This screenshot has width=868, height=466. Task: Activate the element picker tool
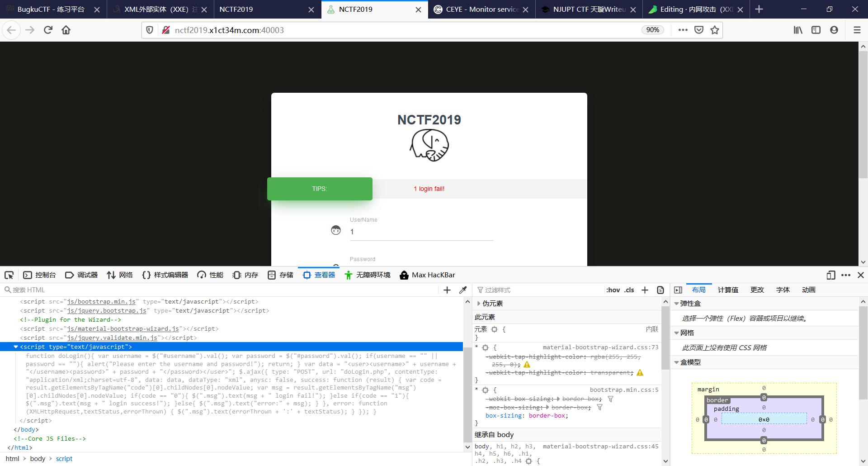click(9, 275)
